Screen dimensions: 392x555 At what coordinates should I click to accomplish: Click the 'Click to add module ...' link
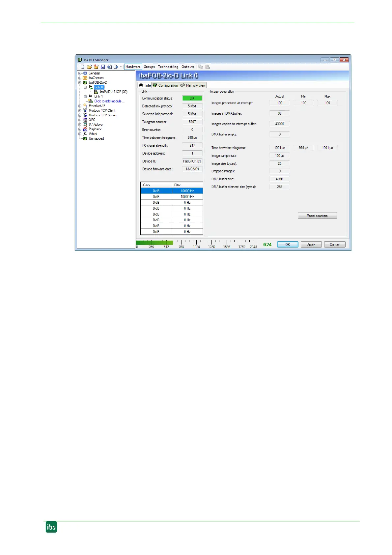pyautogui.click(x=109, y=101)
